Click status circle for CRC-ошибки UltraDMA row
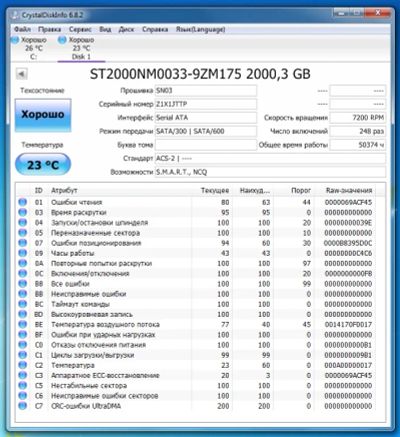The image size is (400, 437). [22, 406]
